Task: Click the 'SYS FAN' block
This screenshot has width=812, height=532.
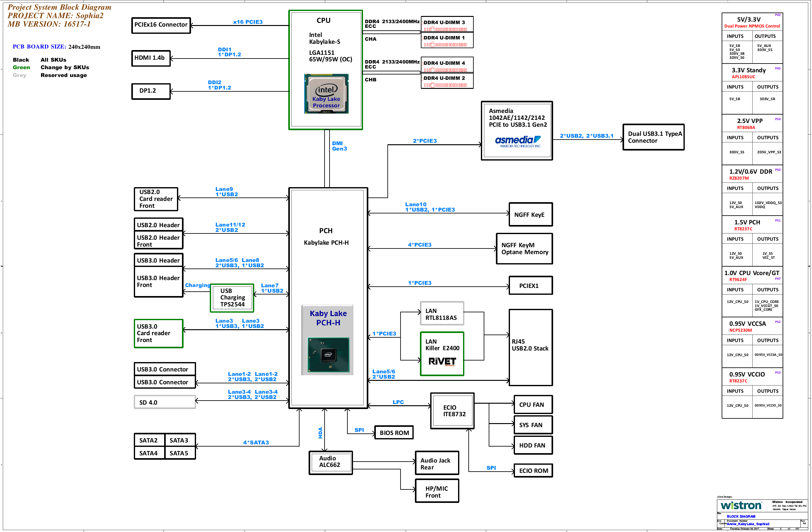Action: pos(533,425)
